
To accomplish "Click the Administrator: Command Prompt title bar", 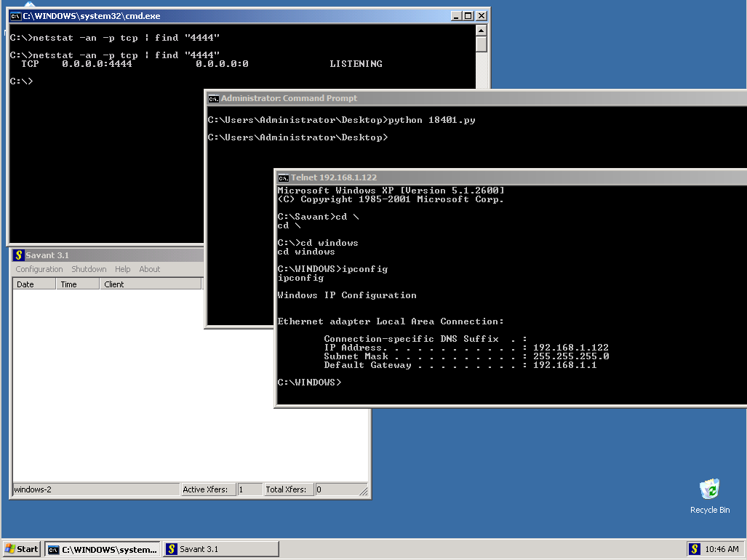I will pos(477,99).
